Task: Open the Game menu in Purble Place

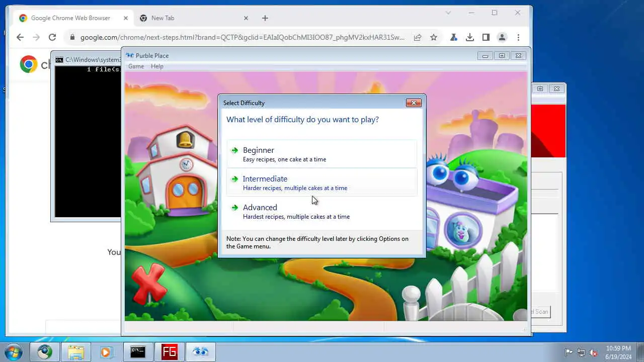Action: pyautogui.click(x=136, y=66)
